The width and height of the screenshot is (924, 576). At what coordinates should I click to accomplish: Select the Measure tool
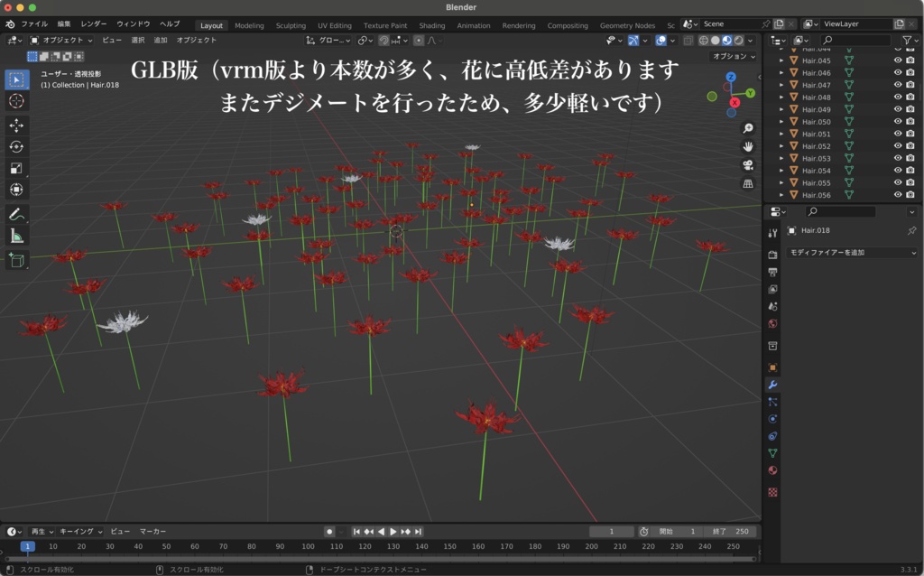coord(16,237)
